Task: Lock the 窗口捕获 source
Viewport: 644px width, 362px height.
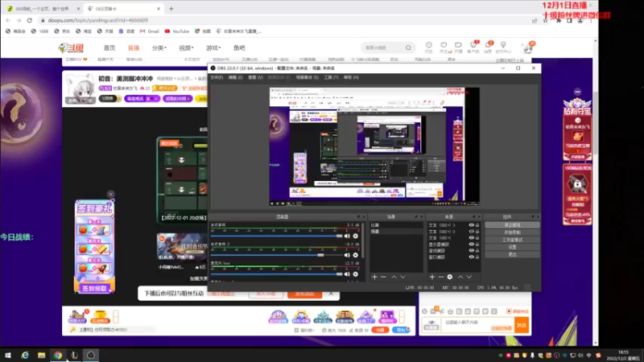Action: coord(477,257)
